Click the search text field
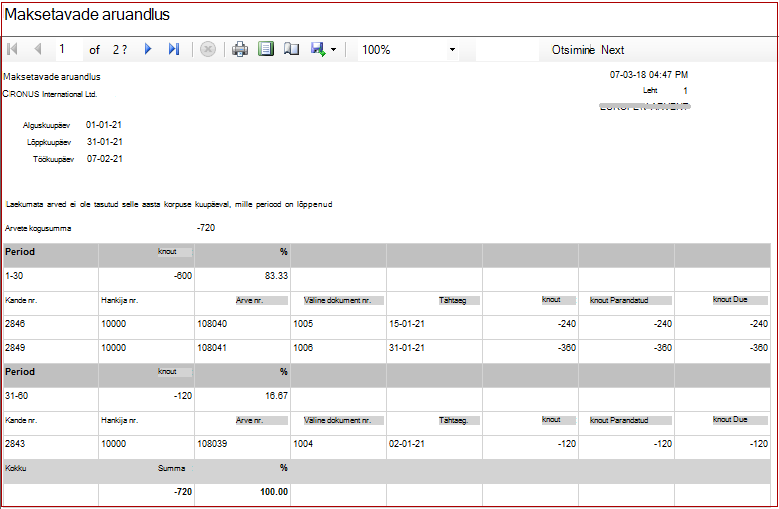 point(507,50)
